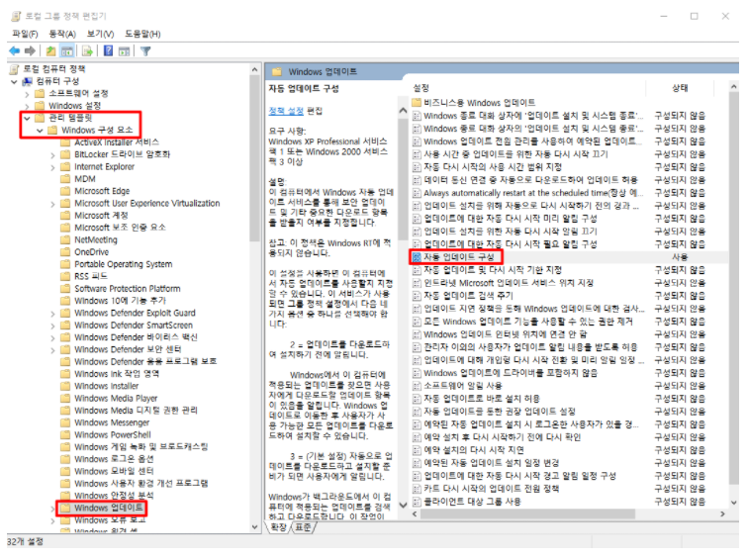Toggle the Show/Hide action pane icon
The width and height of the screenshot is (747, 560).
point(124,50)
